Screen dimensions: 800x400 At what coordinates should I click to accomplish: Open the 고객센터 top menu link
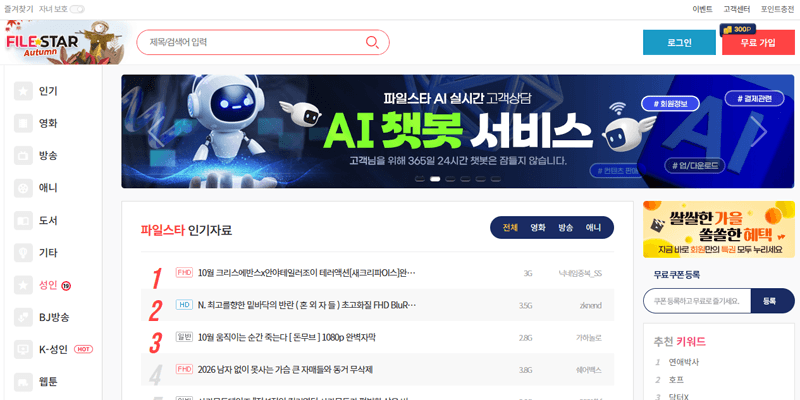[737, 9]
